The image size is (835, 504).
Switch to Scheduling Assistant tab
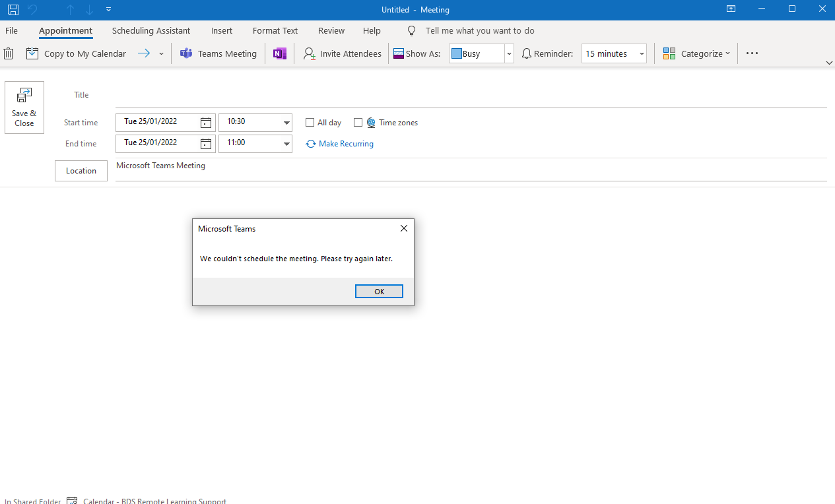point(151,30)
